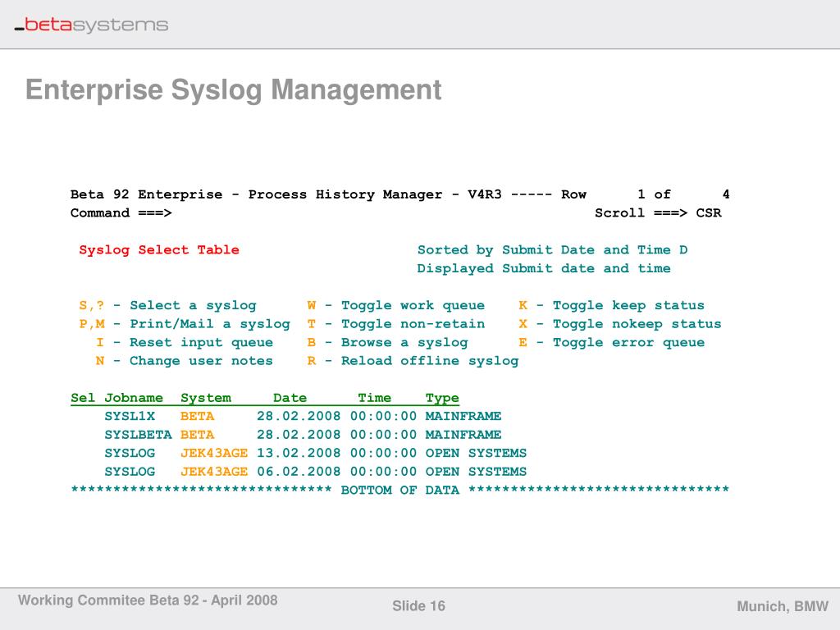This screenshot has height=630, width=840.
Task: Click the time 00:00:00 in the SYSL1X row
Action: [383, 416]
